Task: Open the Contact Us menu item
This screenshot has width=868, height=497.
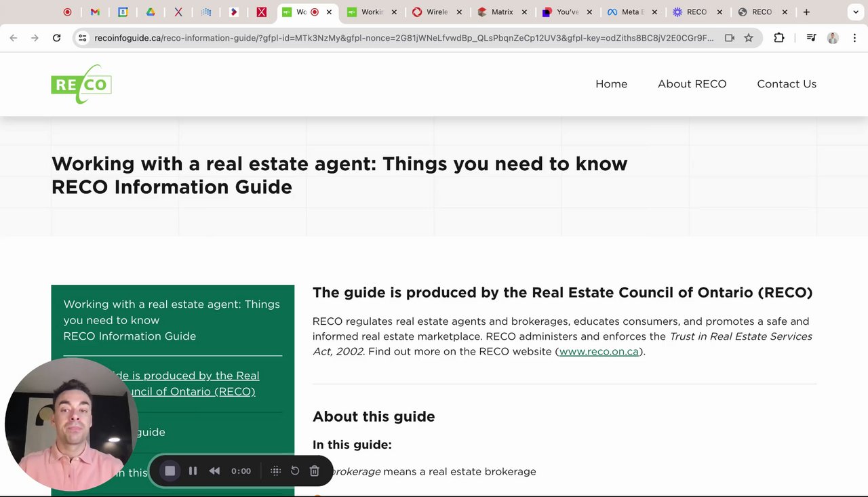Action: coord(787,84)
